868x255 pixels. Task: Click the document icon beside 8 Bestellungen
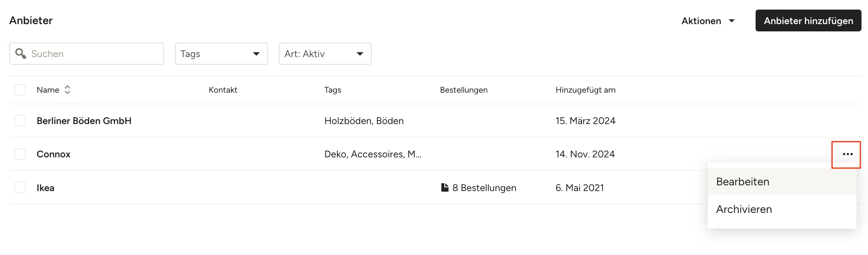tap(445, 188)
